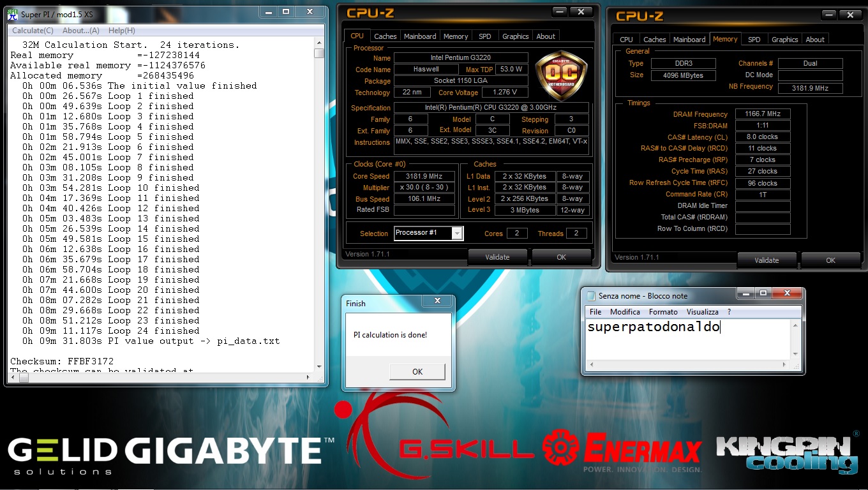The height and width of the screenshot is (490, 868).
Task: Click the Row Refresh Cycle Time 96 clocks
Action: point(763,183)
